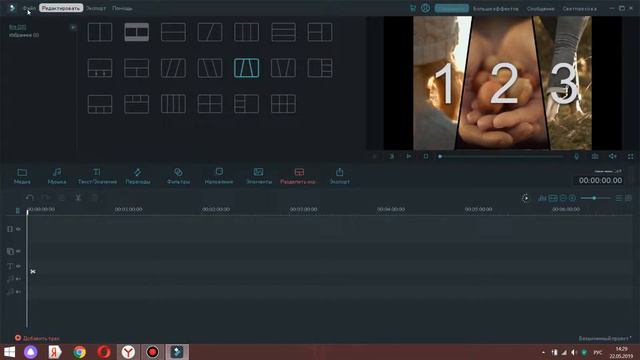640x360 pixels.
Task: Stop the preview playback
Action: (426, 156)
